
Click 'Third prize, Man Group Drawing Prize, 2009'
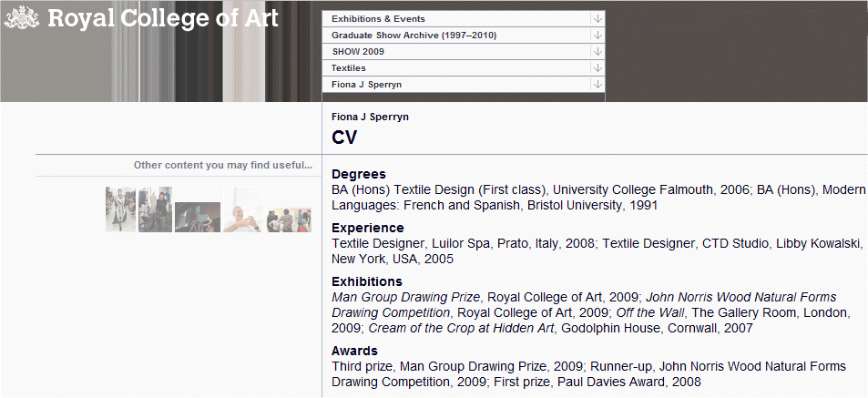pyautogui.click(x=457, y=366)
